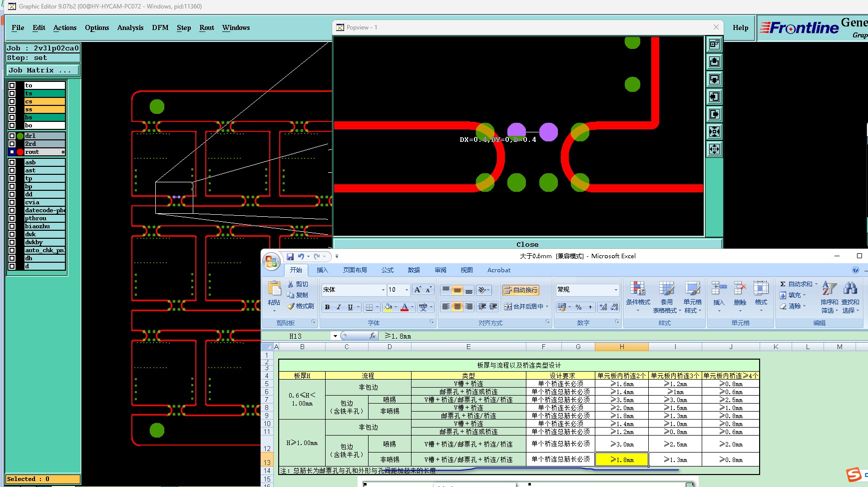The image size is (868, 487).
Task: Click Increase Font Size icon
Action: point(418,290)
